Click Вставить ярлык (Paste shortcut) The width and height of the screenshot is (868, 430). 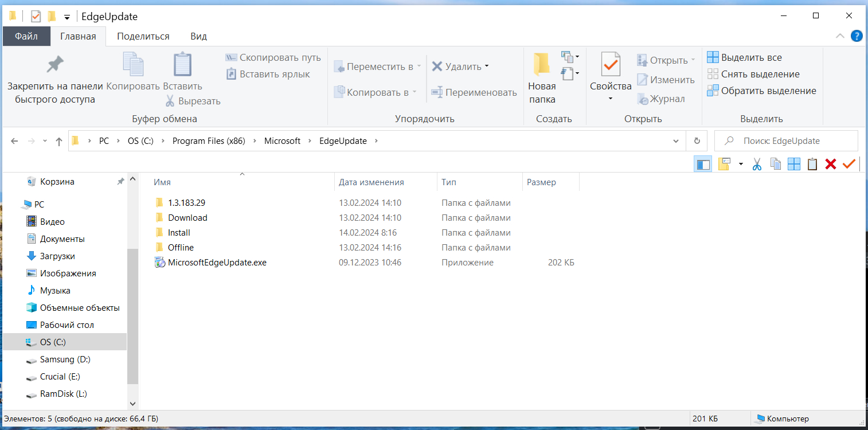click(268, 74)
